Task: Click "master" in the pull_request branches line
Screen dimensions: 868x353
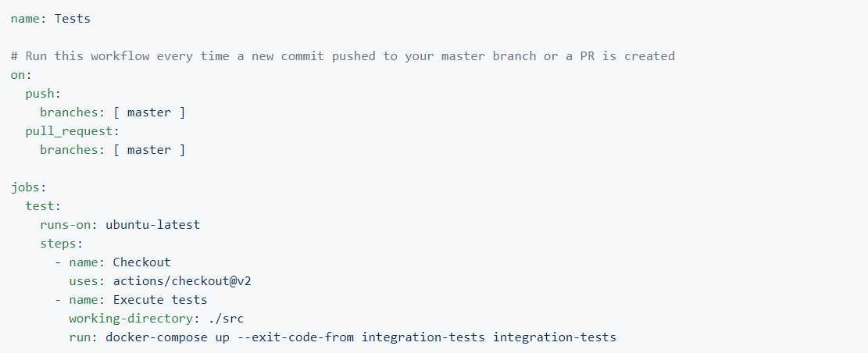Action: 148,149
